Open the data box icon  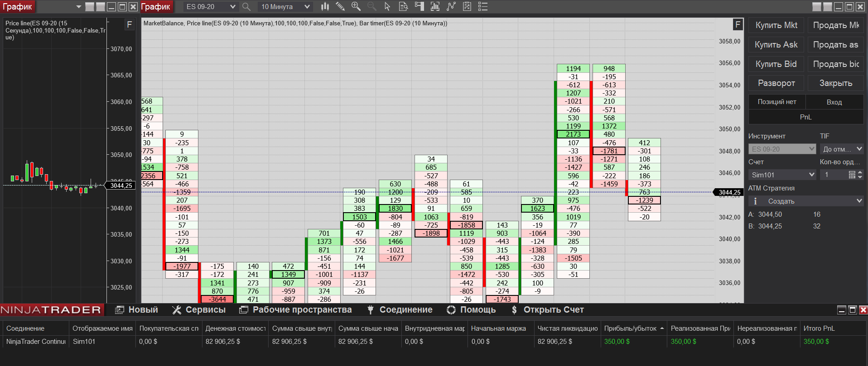coord(403,6)
